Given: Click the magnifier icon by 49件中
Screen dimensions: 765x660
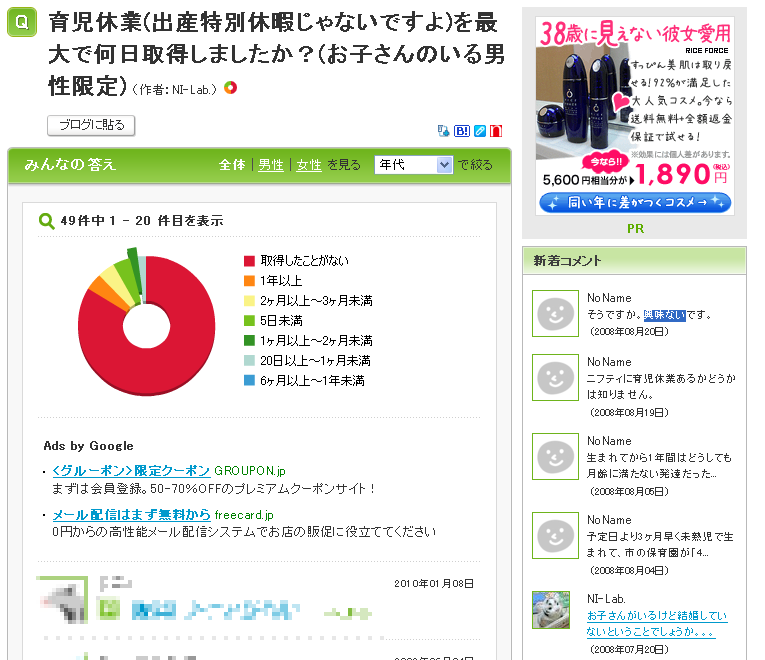Looking at the screenshot, I should [x=47, y=221].
